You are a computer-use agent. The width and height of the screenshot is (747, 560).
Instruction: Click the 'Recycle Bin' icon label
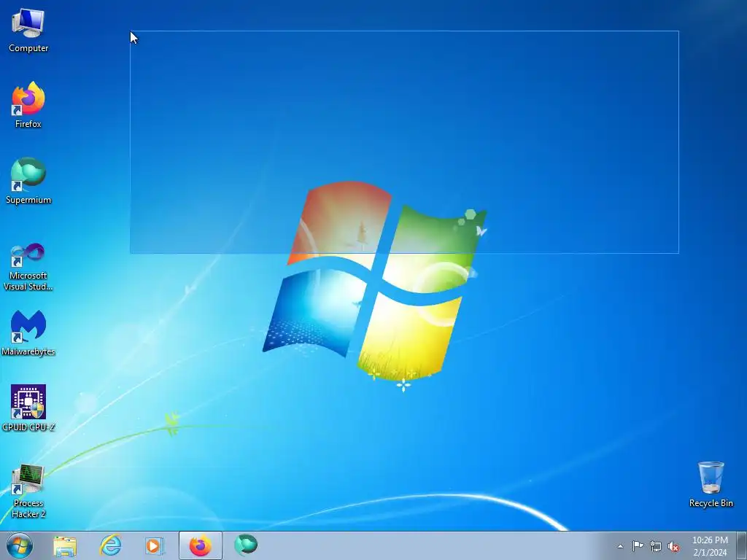click(x=711, y=503)
